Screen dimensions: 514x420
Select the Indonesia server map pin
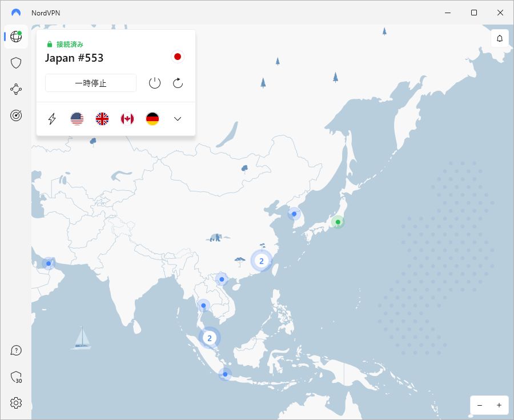point(225,374)
